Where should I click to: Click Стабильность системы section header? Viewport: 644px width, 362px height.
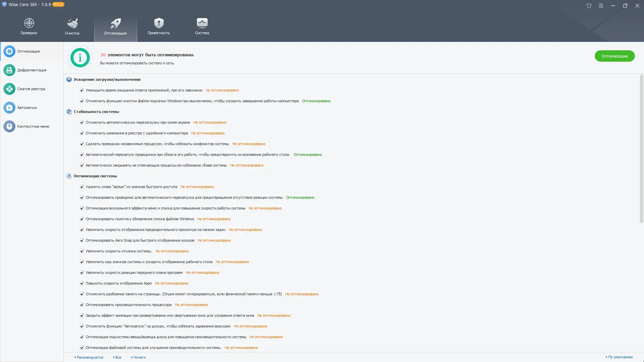[x=96, y=112]
